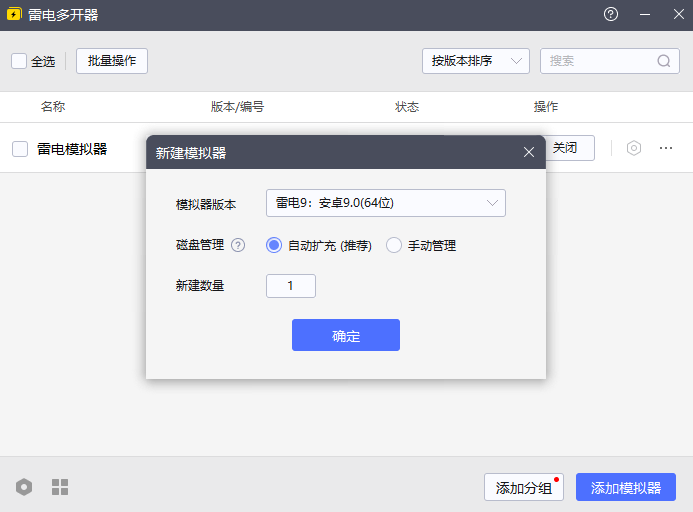Click the hexagon settings icon at bottom left
The height and width of the screenshot is (512, 693).
coord(24,487)
